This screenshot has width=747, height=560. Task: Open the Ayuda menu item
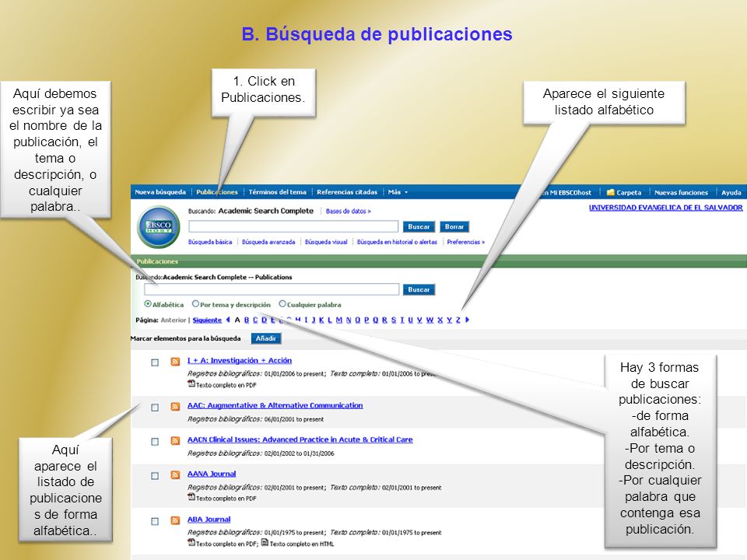[731, 192]
